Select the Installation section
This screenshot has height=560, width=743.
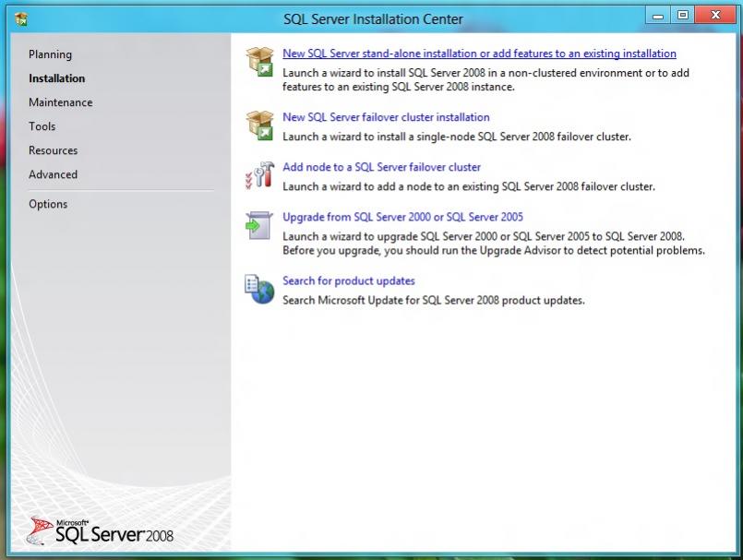tap(57, 78)
